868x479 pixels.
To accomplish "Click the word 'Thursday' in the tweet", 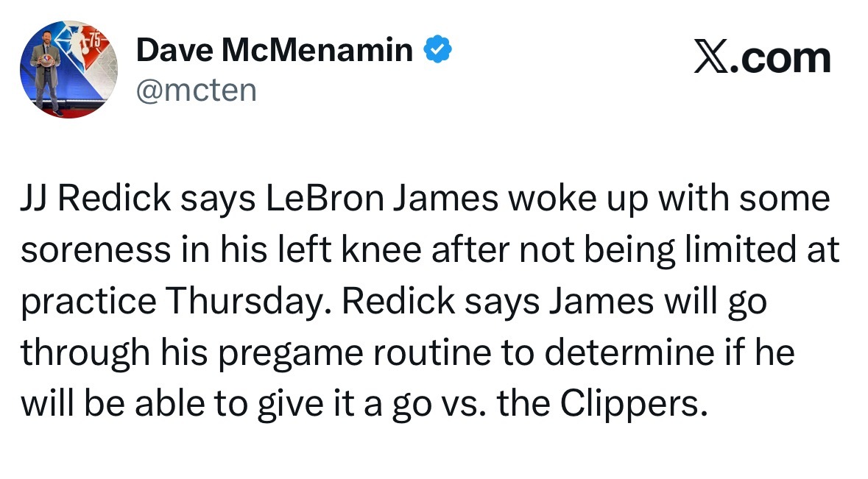I will point(244,302).
